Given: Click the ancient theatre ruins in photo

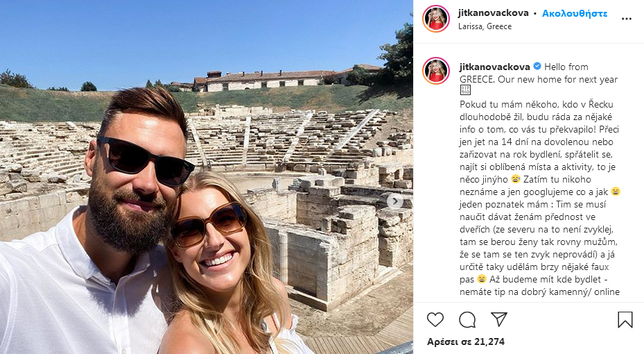Looking at the screenshot, I should (312, 165).
